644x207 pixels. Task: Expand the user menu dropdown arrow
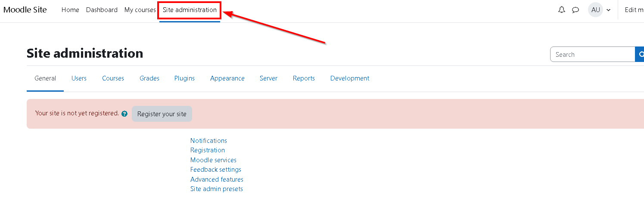coord(608,10)
